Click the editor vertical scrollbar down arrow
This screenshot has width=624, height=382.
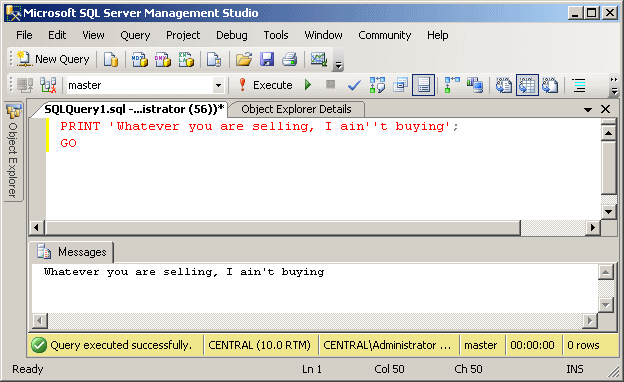(x=608, y=211)
